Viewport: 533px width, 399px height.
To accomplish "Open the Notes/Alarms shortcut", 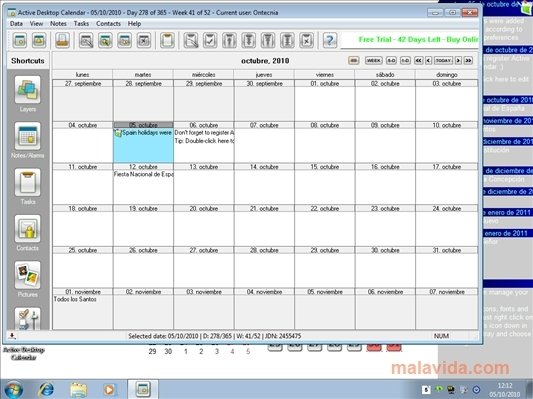I will tap(28, 136).
